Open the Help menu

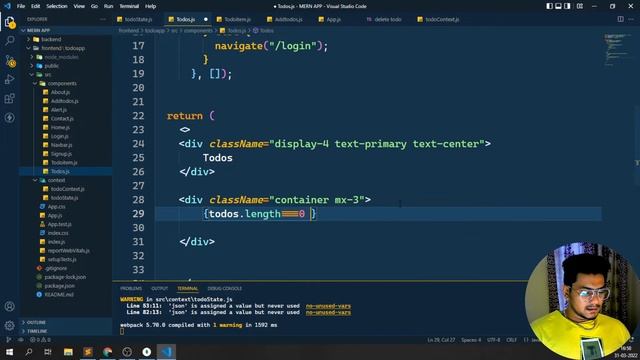coord(151,6)
